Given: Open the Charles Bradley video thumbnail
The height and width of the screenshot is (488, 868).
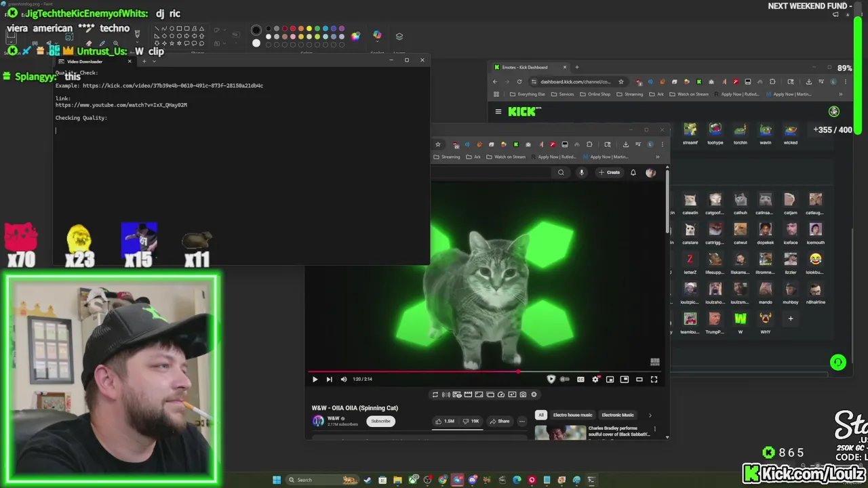Looking at the screenshot, I should pos(560,432).
